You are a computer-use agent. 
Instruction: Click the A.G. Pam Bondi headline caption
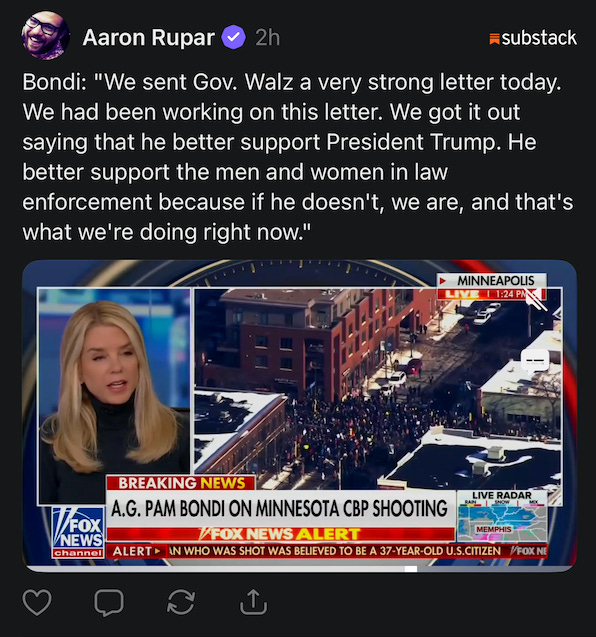tap(280, 509)
